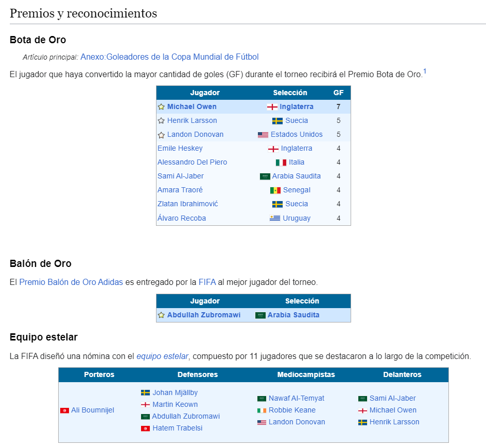Image resolution: width=486 pixels, height=448 pixels.
Task: Click the Italy flag icon
Action: tap(281, 163)
